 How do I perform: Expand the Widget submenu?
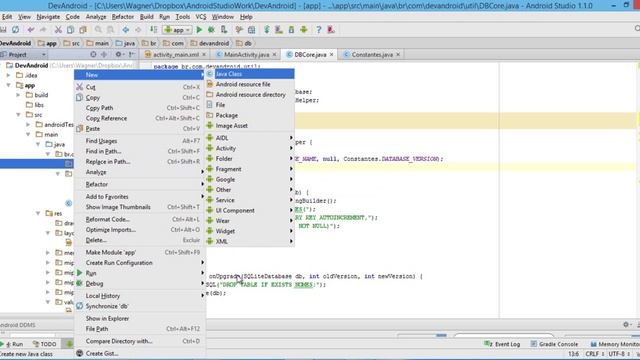tap(249, 231)
